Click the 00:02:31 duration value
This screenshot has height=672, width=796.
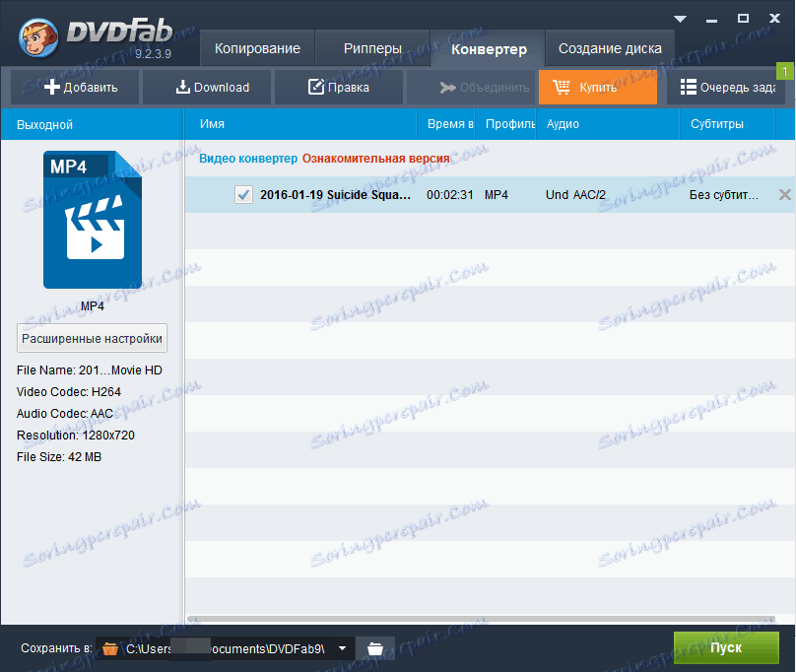[450, 194]
